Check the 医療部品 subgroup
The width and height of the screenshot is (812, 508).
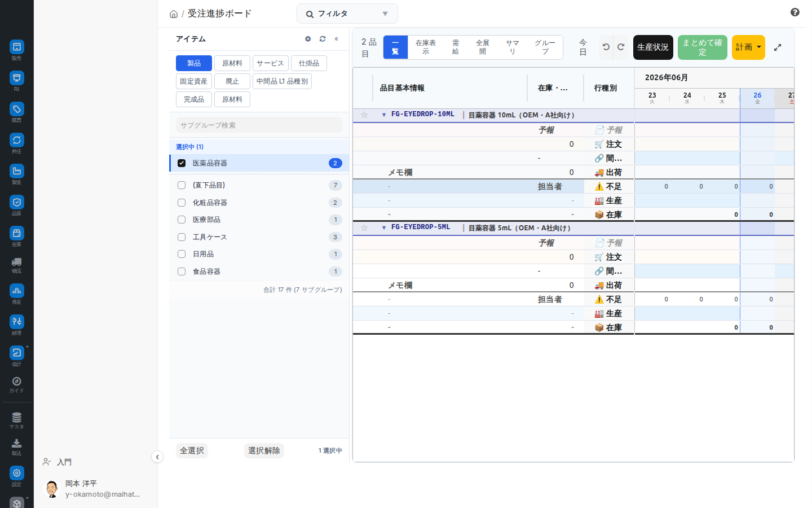(x=182, y=220)
